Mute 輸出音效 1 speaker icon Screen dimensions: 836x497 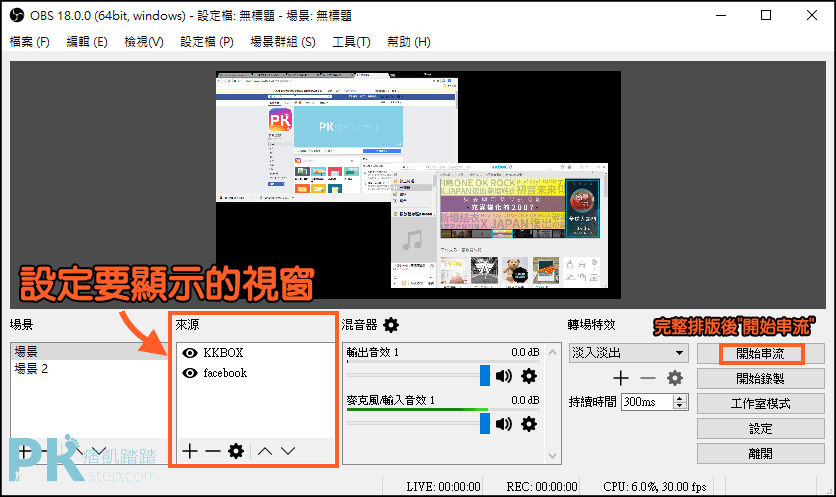coord(503,376)
